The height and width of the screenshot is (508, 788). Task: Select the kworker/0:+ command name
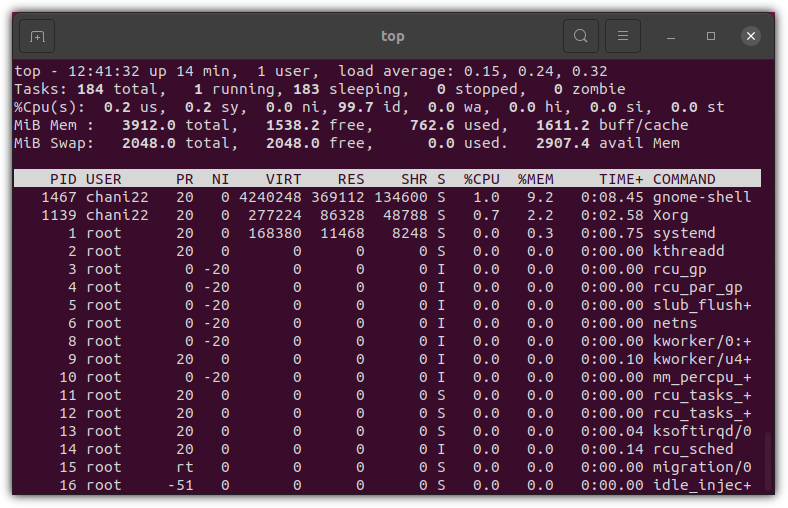point(702,341)
